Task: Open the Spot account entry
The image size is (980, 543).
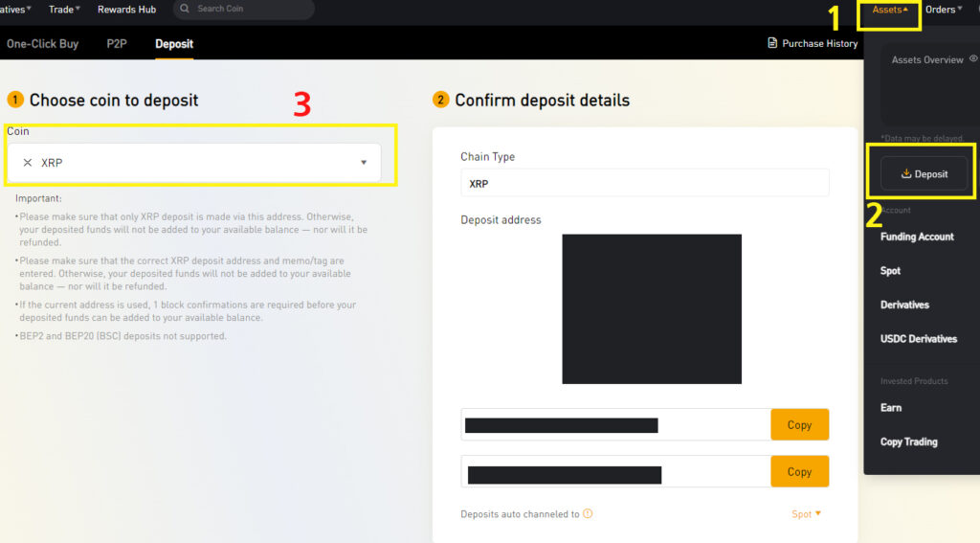Action: 891,271
